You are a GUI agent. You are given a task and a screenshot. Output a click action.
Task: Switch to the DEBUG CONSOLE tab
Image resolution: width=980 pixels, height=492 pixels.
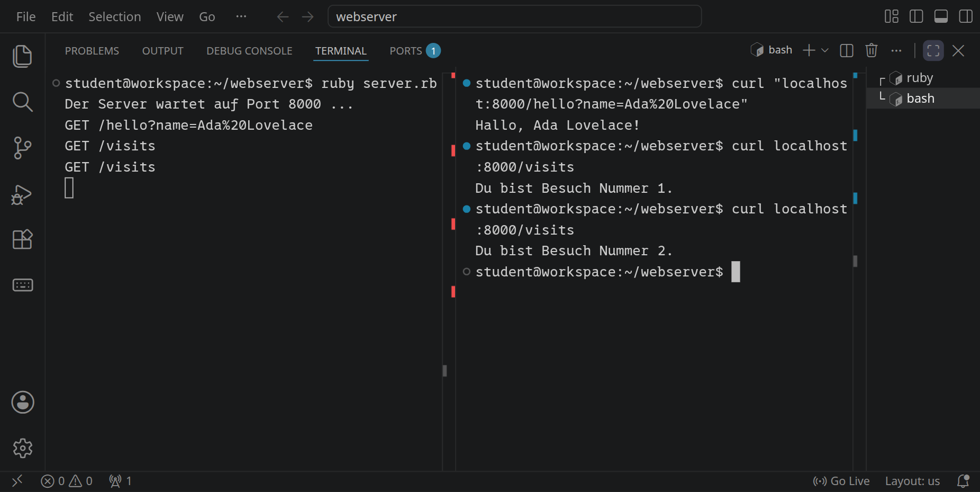[x=249, y=51]
